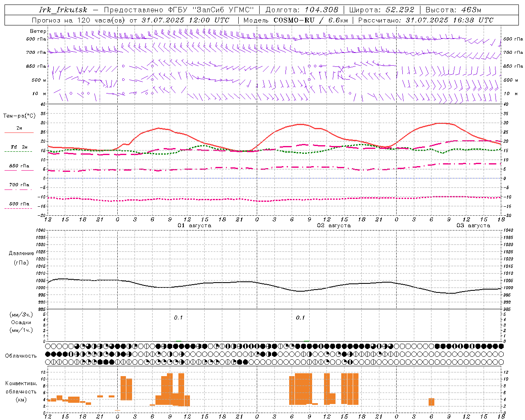Image resolution: width=525 pixels, height=420 pixels.
Task: Click the 01 августа date label
Action: (194, 226)
